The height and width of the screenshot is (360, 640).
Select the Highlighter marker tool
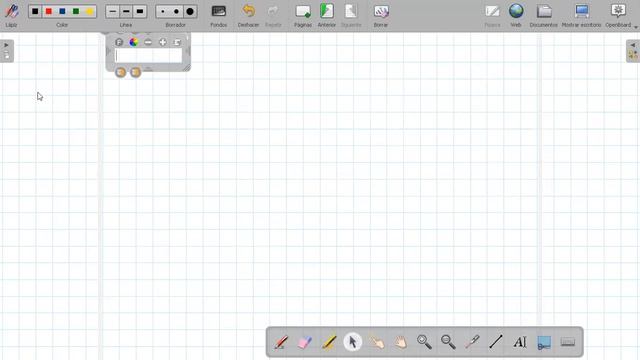[329, 342]
